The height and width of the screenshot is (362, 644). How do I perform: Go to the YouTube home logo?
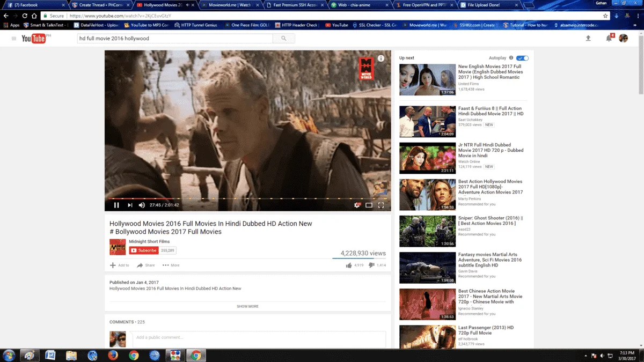coord(35,39)
